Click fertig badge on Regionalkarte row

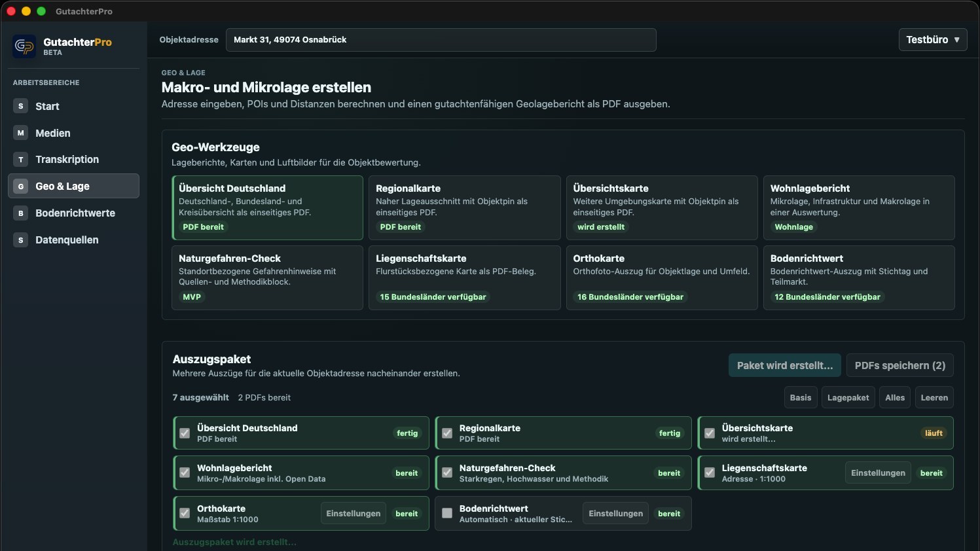click(x=670, y=433)
